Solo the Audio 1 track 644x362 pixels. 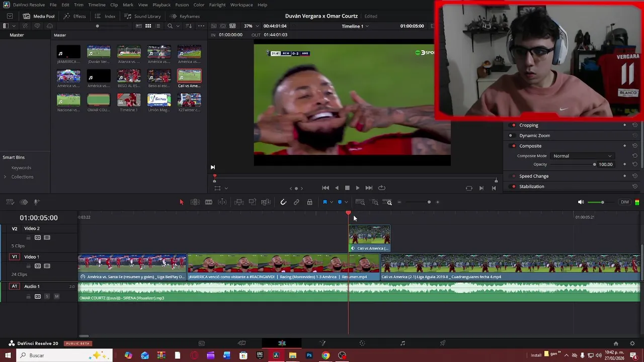tap(47, 297)
